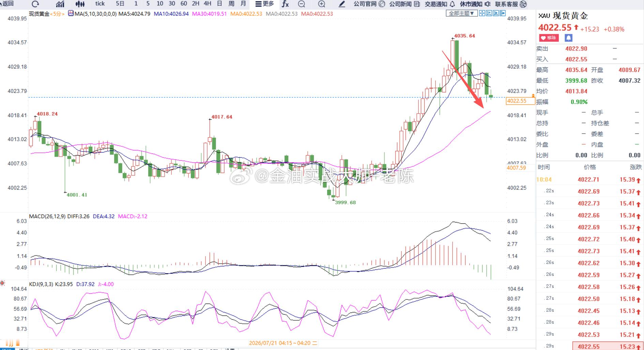Click the 昨收 value 4007.32
This screenshot has height=350, width=644.
click(629, 81)
